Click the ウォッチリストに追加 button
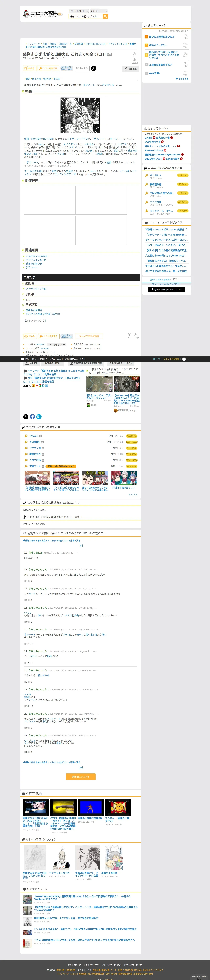 click(89, 336)
